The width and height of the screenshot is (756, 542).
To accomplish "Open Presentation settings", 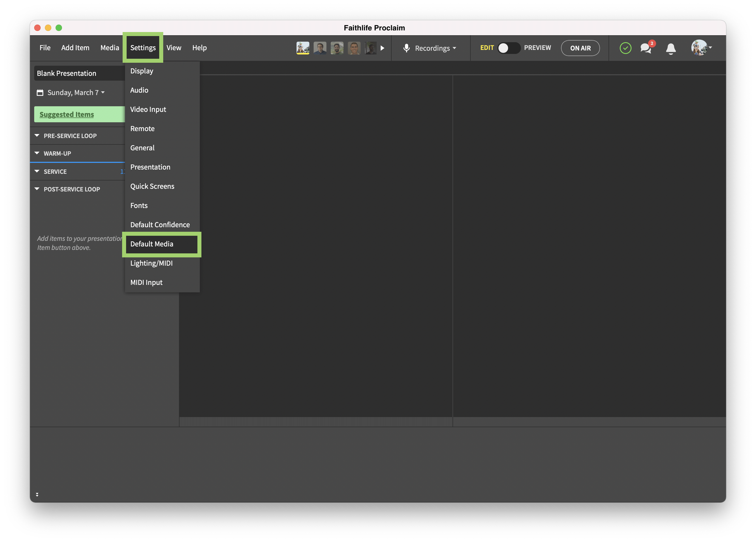I will coord(162,167).
